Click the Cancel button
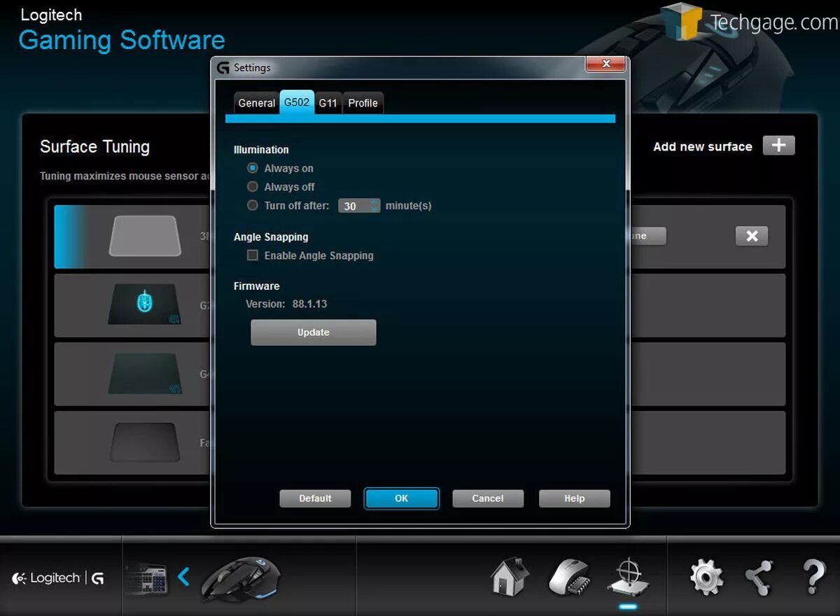Image resolution: width=840 pixels, height=616 pixels. coord(488,498)
